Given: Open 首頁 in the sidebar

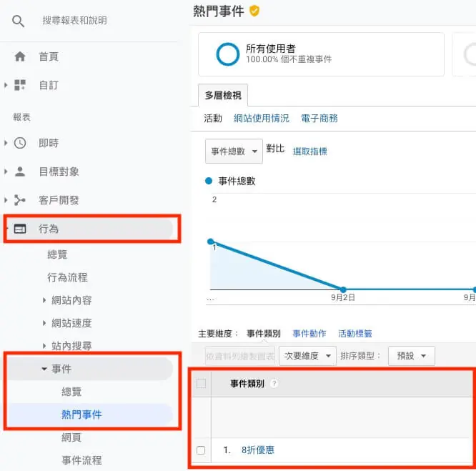Looking at the screenshot, I should coord(49,56).
